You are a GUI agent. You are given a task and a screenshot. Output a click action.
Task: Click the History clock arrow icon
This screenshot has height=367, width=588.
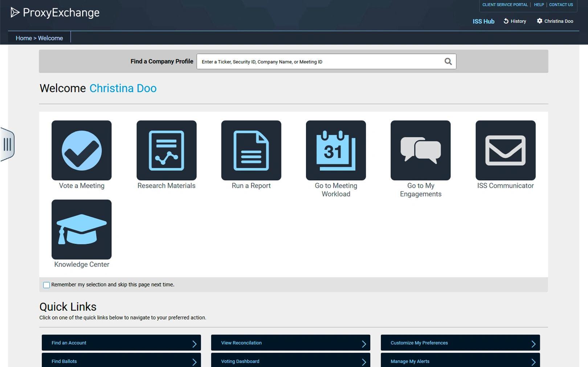(x=506, y=21)
